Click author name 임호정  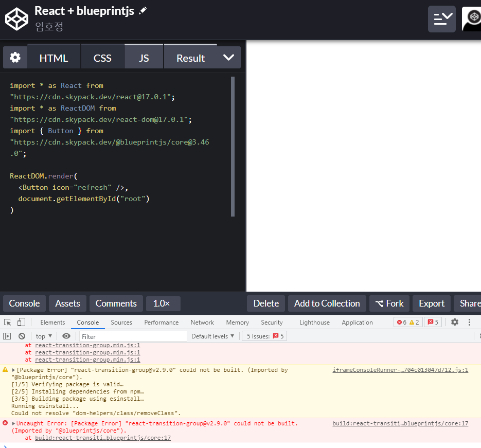pyautogui.click(x=49, y=26)
